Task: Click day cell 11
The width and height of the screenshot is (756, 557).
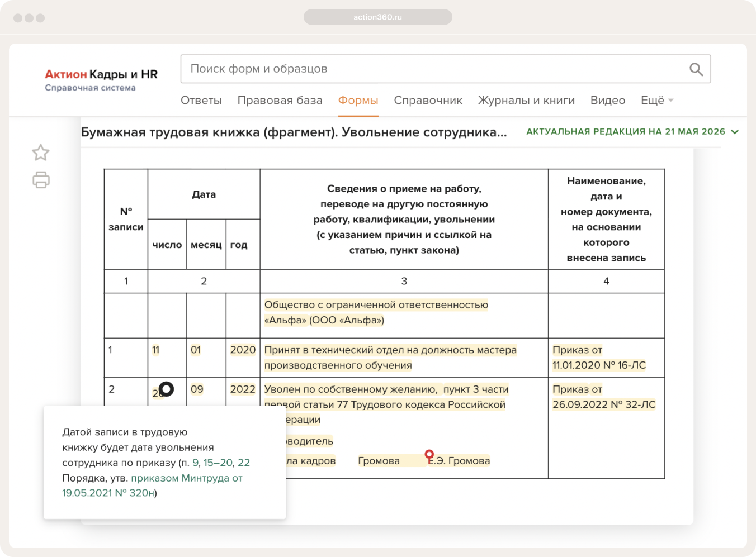Action: tap(156, 350)
